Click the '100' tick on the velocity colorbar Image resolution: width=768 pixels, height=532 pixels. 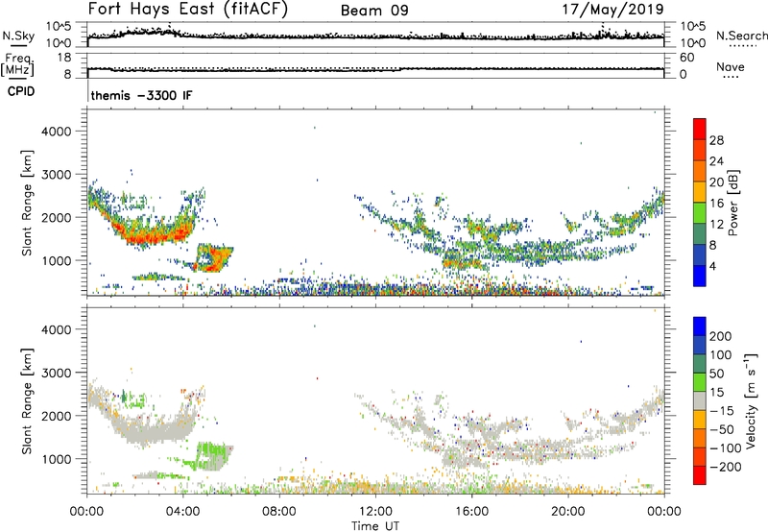coord(721,355)
